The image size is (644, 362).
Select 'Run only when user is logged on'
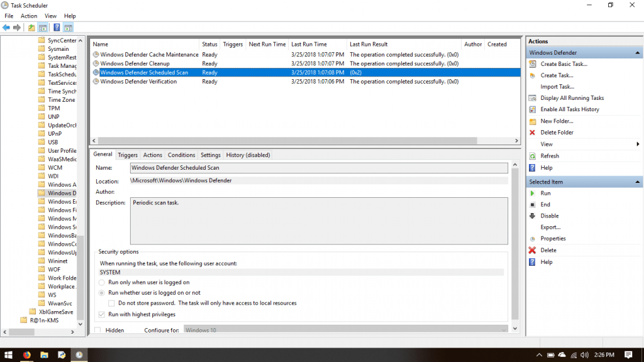(102, 283)
